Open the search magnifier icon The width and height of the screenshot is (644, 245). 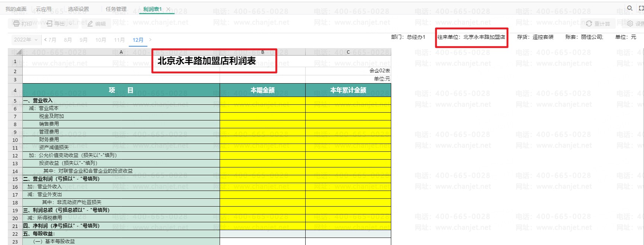tap(630, 8)
